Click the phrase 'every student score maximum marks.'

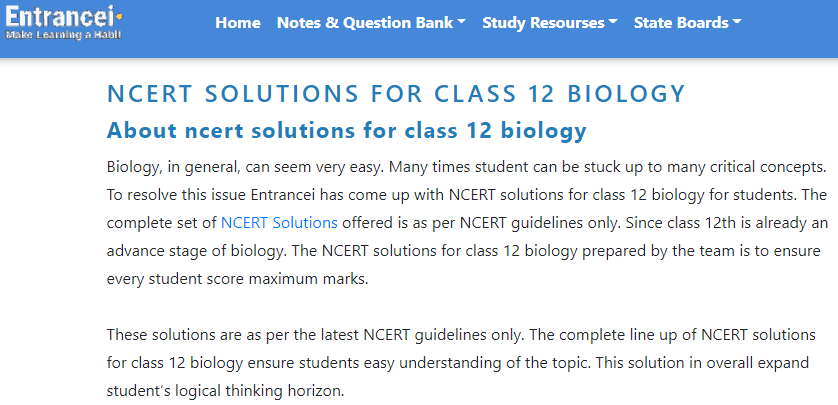pos(237,279)
